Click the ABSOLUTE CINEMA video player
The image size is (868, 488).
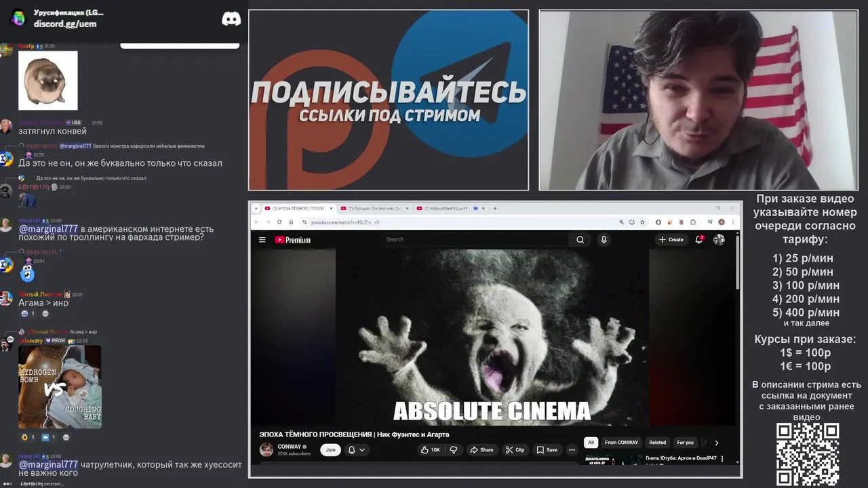[x=492, y=337]
